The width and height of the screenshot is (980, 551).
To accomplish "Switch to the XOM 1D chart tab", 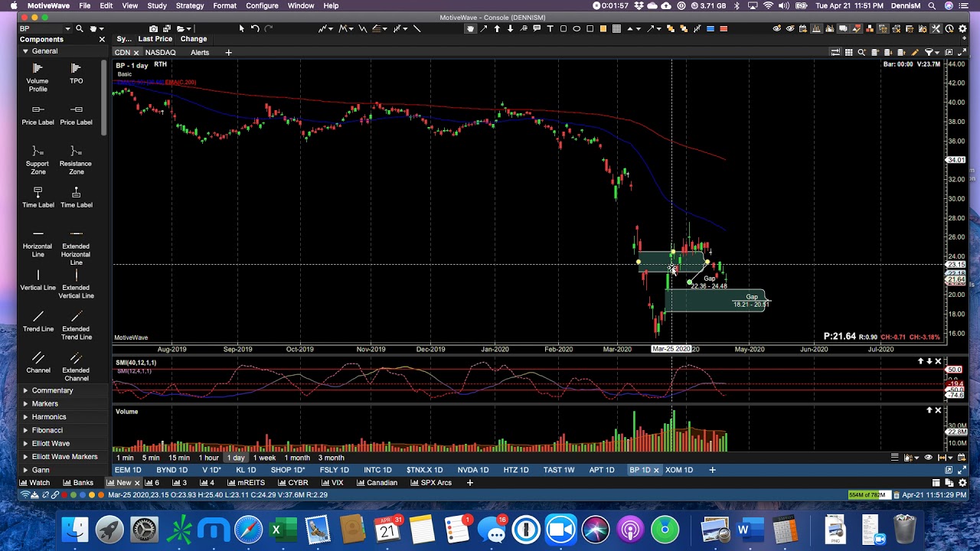I will (679, 470).
